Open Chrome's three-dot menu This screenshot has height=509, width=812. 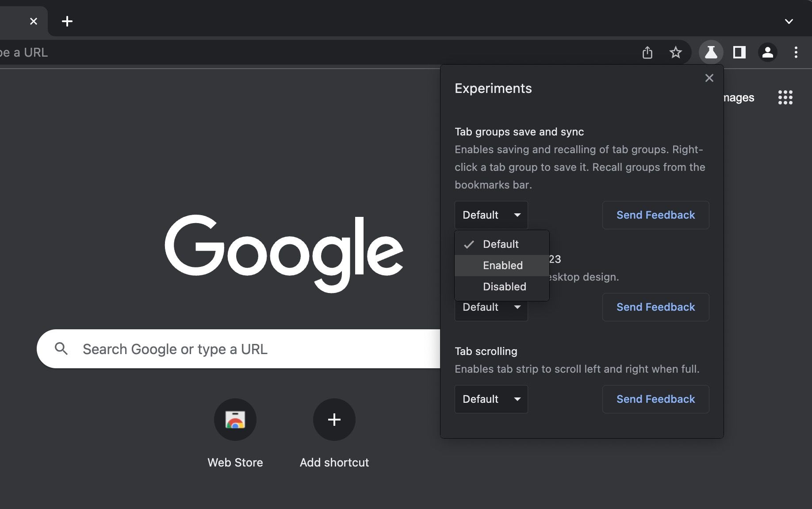[x=796, y=52]
